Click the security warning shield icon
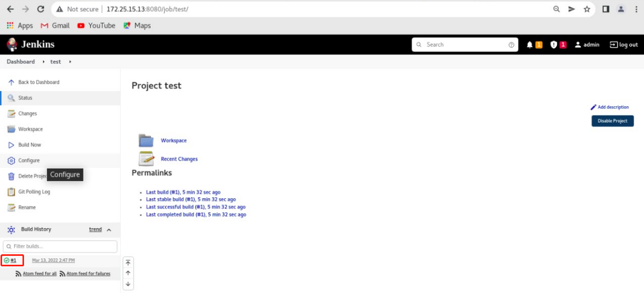Viewport: 644px width, 293px height. 554,45
